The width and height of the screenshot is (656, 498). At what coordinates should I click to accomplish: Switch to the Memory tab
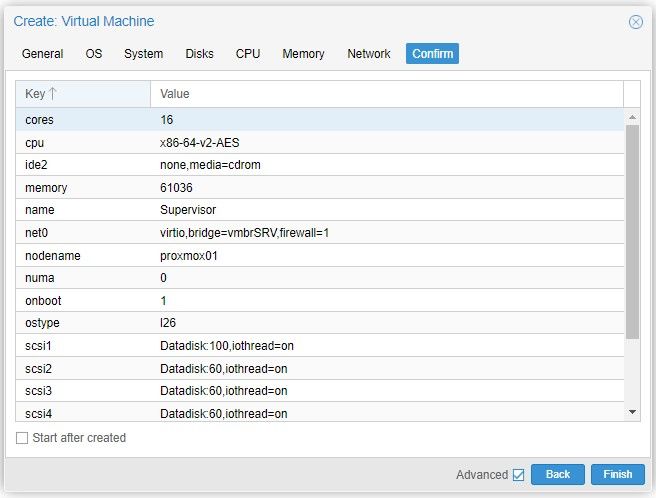point(303,54)
